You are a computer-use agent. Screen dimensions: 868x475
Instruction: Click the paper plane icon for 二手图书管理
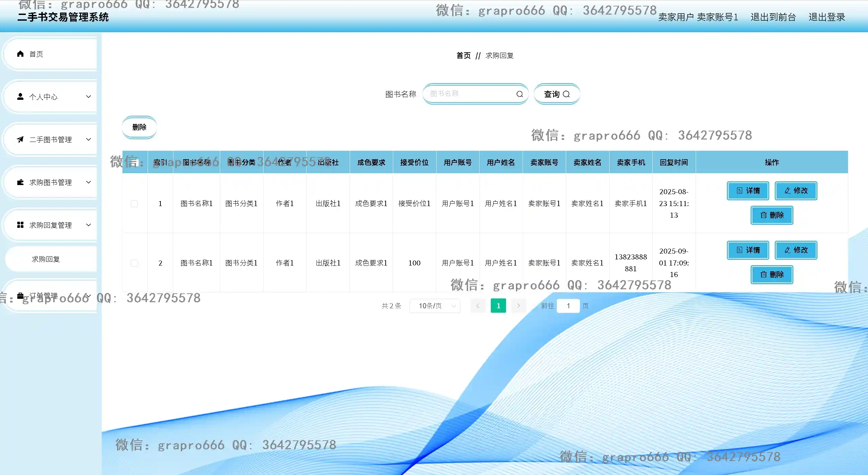point(20,140)
